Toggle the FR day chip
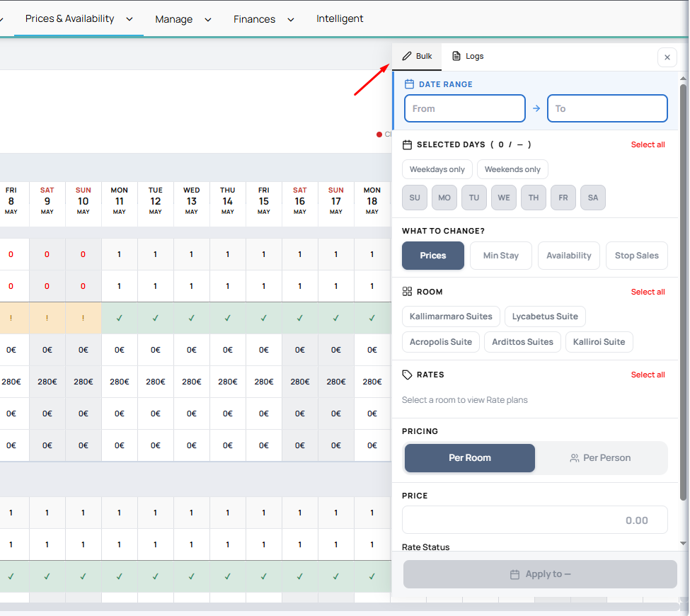This screenshot has width=690, height=616. coord(563,198)
